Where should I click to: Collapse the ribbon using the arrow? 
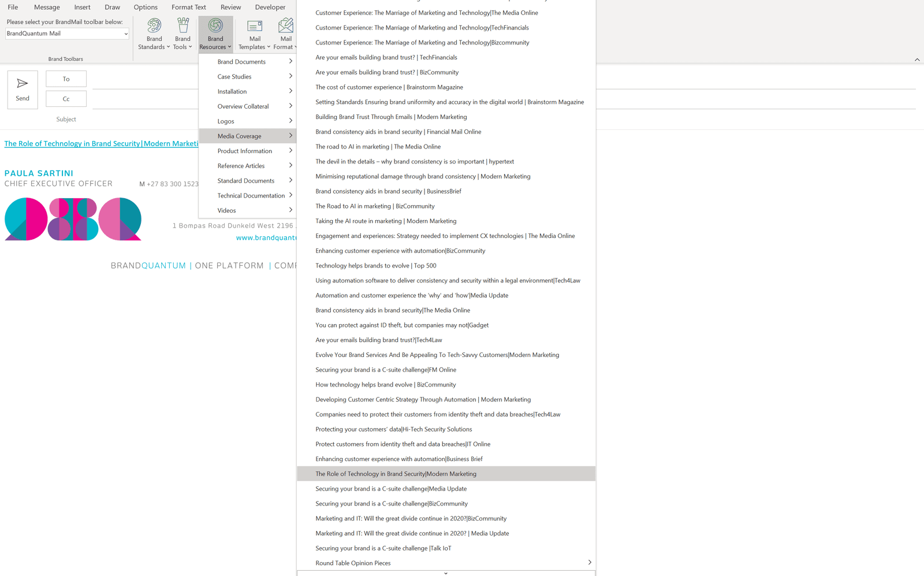917,60
